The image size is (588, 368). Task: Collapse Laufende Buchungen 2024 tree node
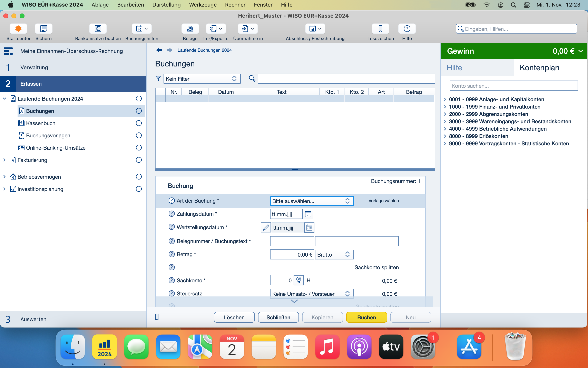[4, 99]
